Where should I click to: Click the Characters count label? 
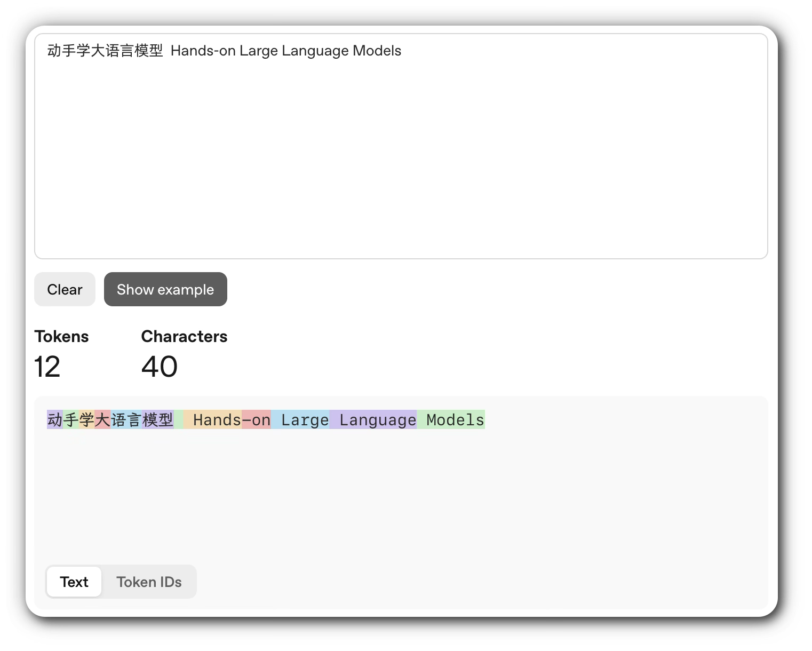184,336
